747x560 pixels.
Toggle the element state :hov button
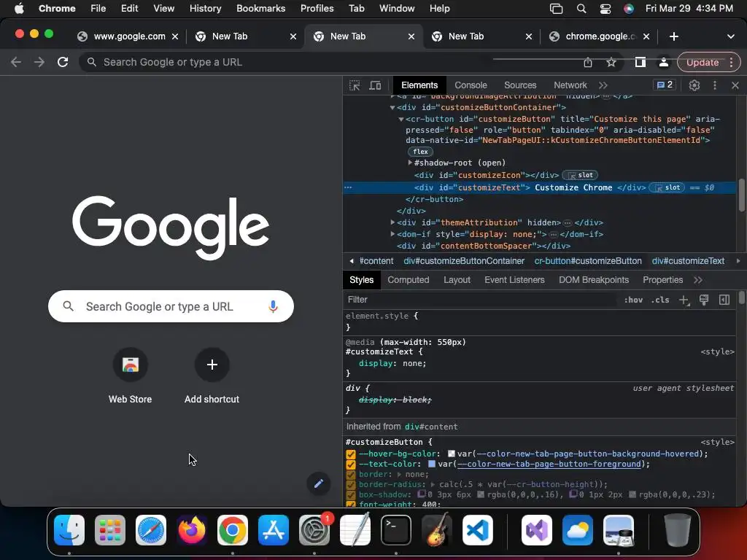coord(633,300)
